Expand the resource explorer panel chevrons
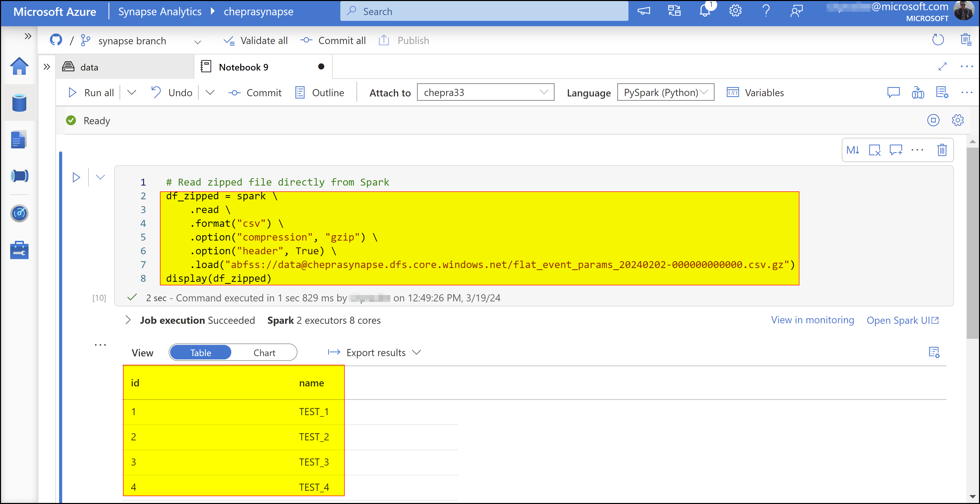The height and width of the screenshot is (504, 980). (x=46, y=67)
